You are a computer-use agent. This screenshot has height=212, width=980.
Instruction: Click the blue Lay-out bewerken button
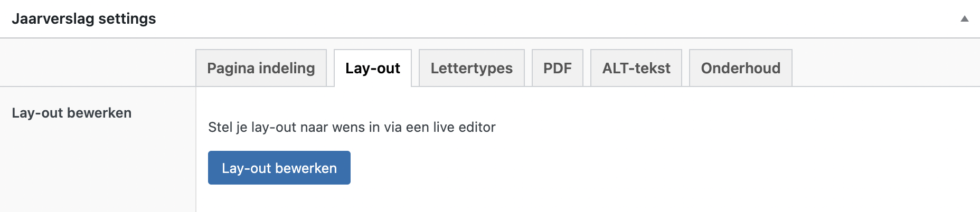(x=279, y=168)
